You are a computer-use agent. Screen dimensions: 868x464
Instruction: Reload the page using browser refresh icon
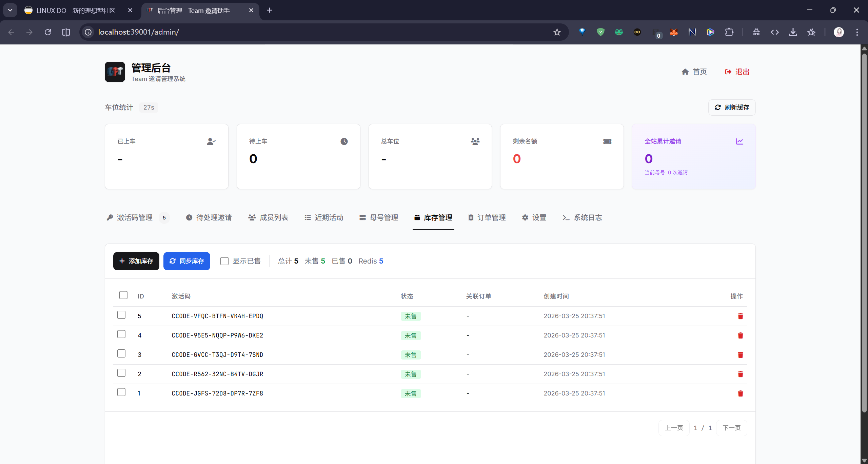click(x=48, y=32)
